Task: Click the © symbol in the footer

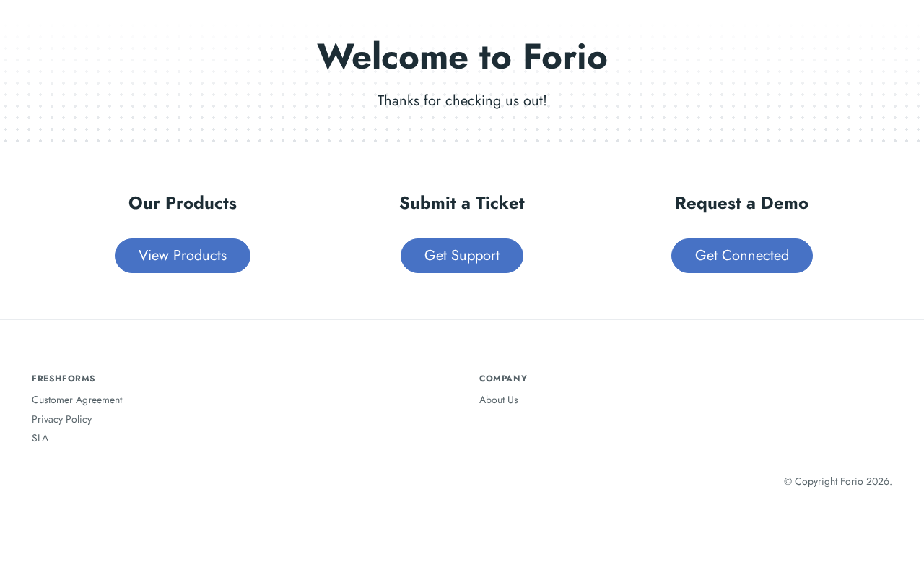Action: (788, 481)
